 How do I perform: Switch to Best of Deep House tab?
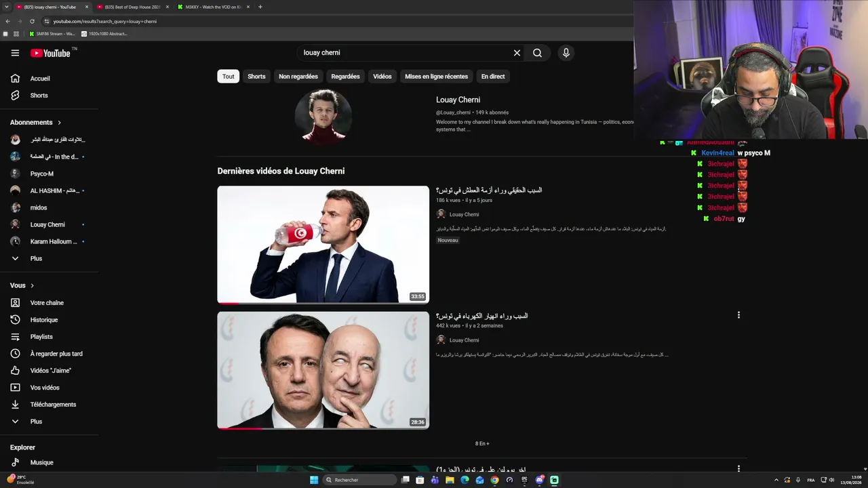[x=132, y=7]
